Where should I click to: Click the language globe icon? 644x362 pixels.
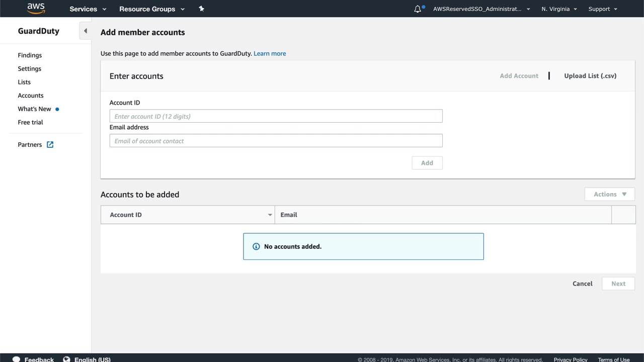66,359
